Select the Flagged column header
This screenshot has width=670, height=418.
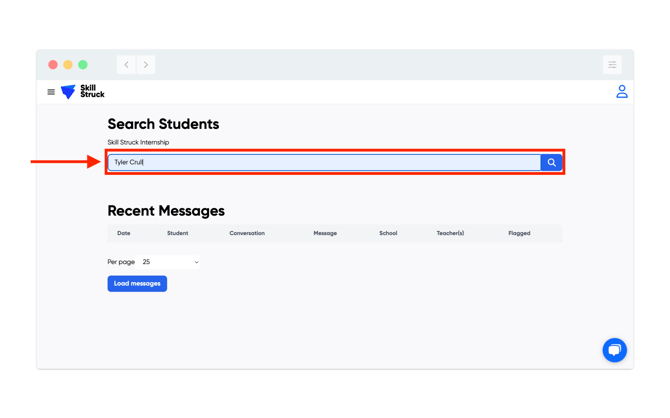click(519, 233)
